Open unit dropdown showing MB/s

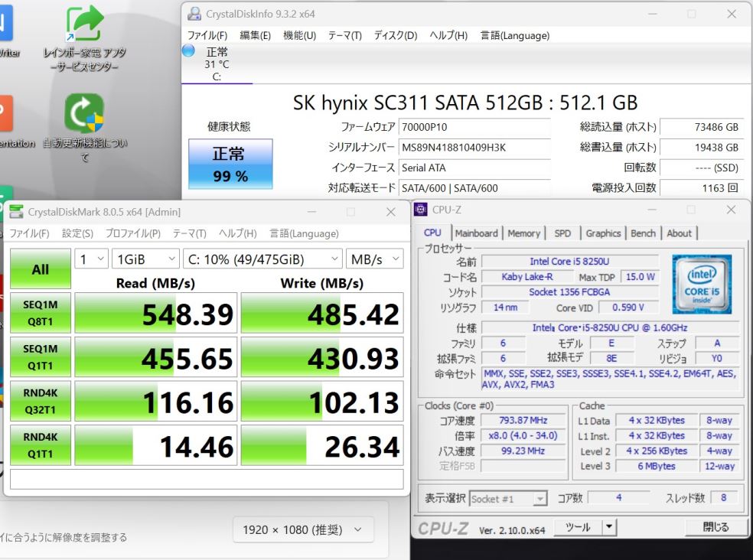[x=374, y=259]
